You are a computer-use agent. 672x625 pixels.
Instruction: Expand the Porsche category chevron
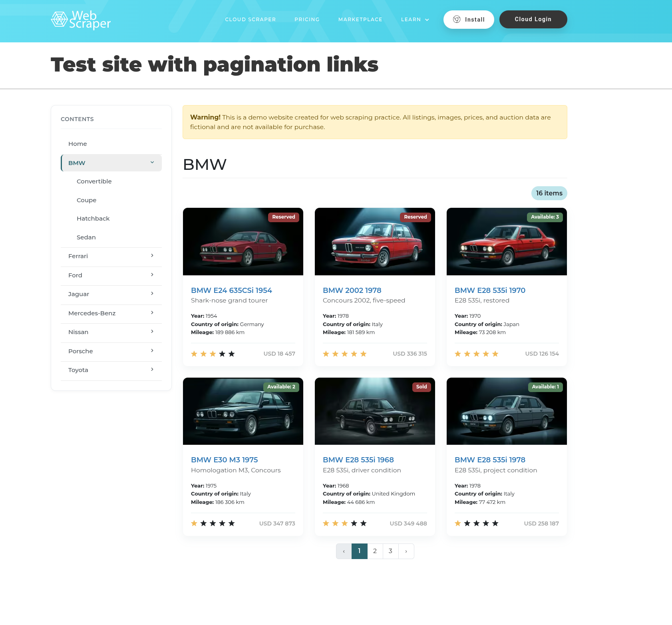pos(152,351)
